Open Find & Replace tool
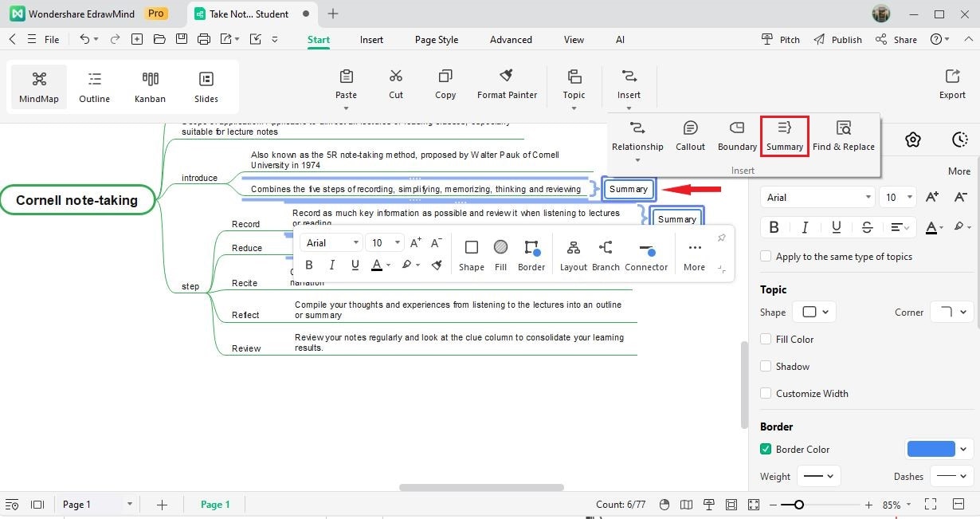The width and height of the screenshot is (980, 519). click(844, 136)
